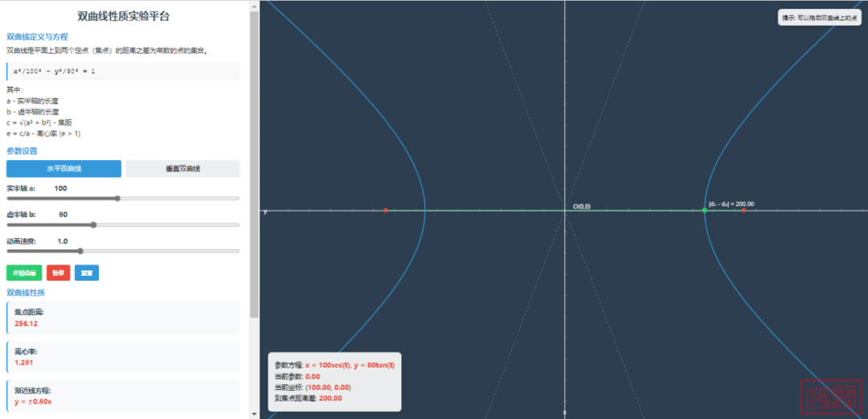Click the 离心率 value card

(x=123, y=357)
